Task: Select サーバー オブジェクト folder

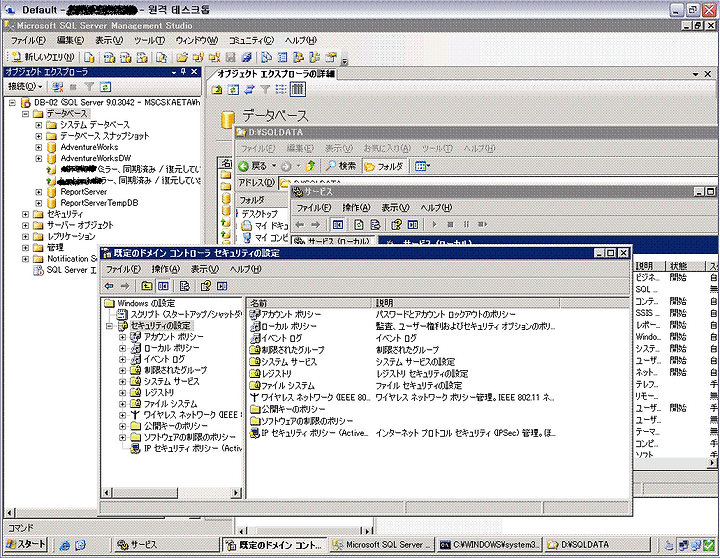Action: 80,225
